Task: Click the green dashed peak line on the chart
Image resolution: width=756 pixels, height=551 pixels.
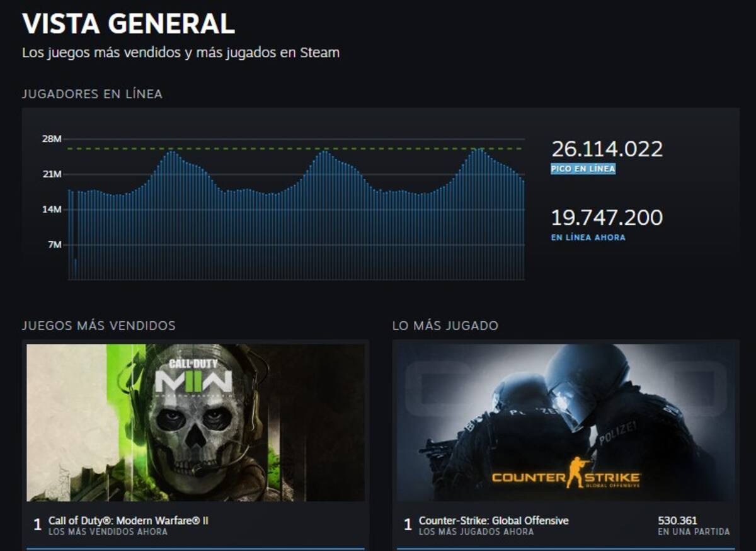Action: (x=296, y=149)
